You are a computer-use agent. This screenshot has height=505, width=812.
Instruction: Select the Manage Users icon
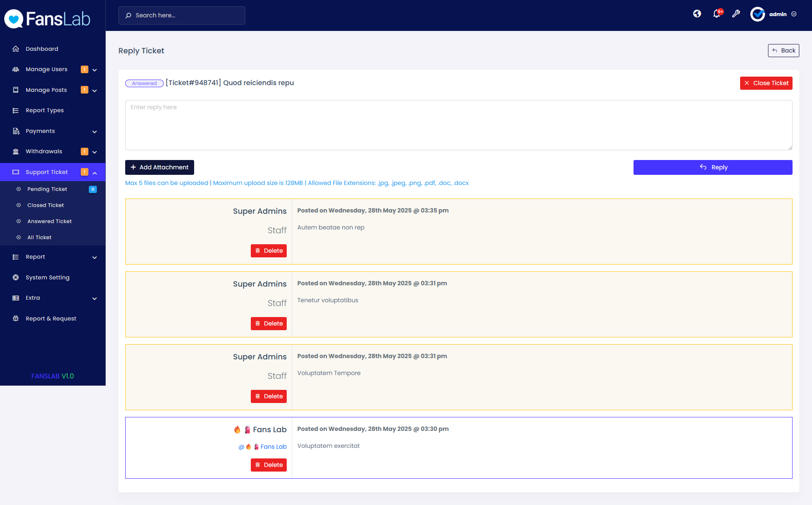point(16,69)
